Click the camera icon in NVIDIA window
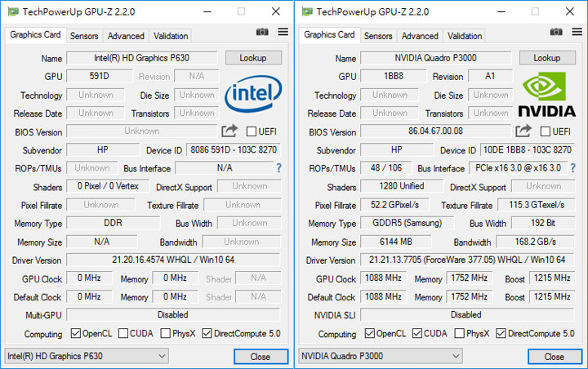The height and width of the screenshot is (369, 588). [556, 32]
